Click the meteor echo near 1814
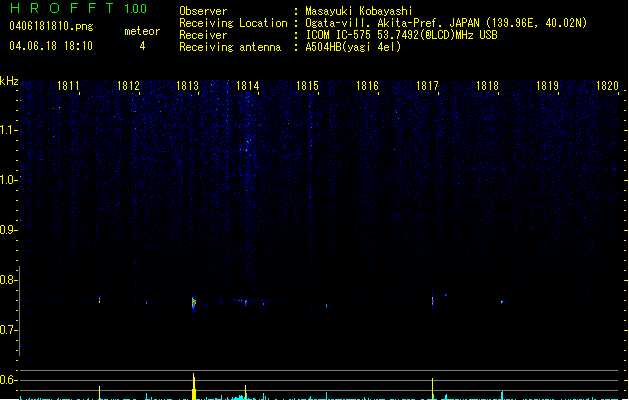This screenshot has width=629, height=400. (246, 303)
